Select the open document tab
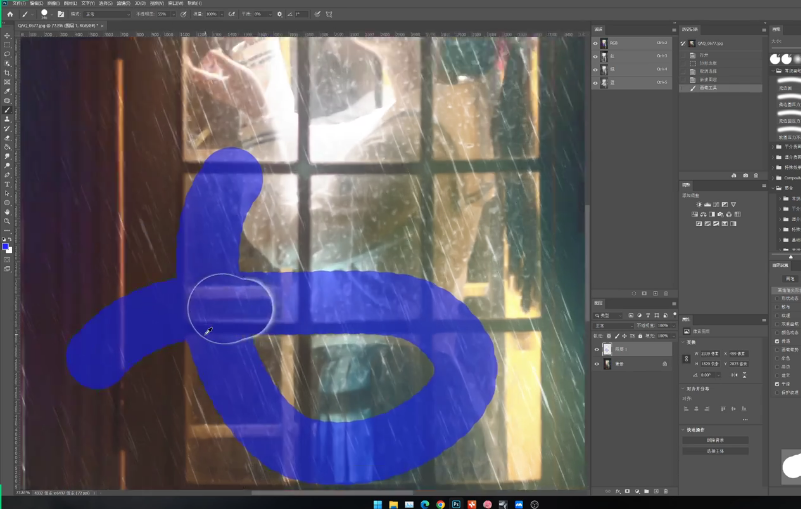The height and width of the screenshot is (509, 801). (60, 25)
